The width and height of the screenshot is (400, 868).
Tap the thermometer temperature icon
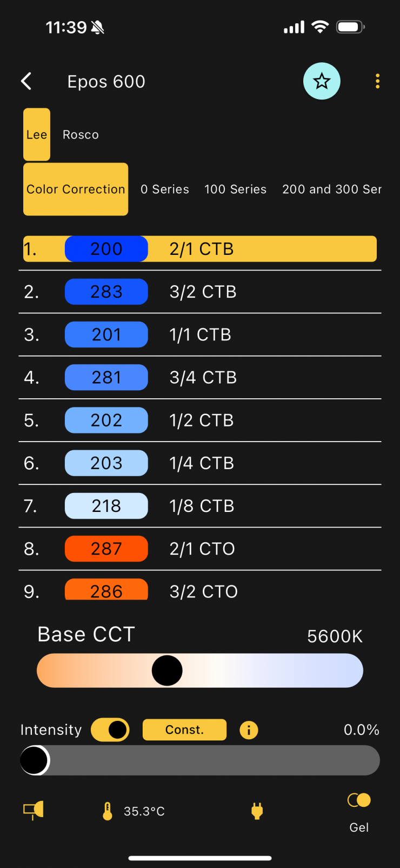click(108, 811)
